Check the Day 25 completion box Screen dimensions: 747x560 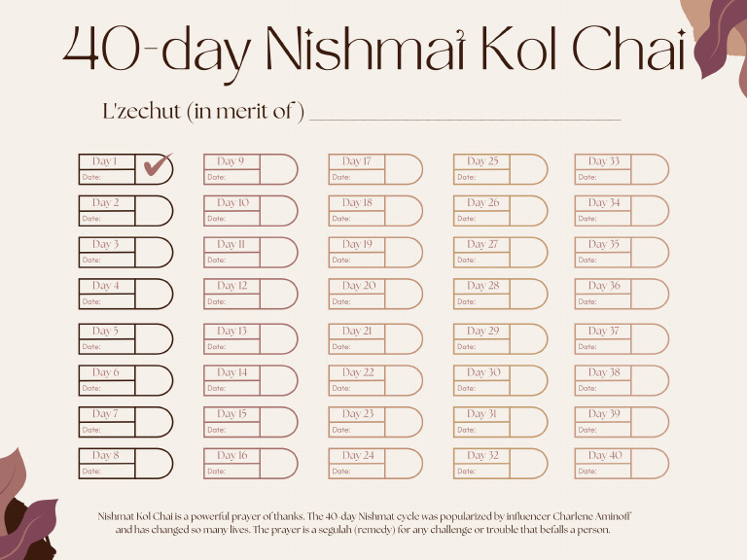click(x=528, y=169)
